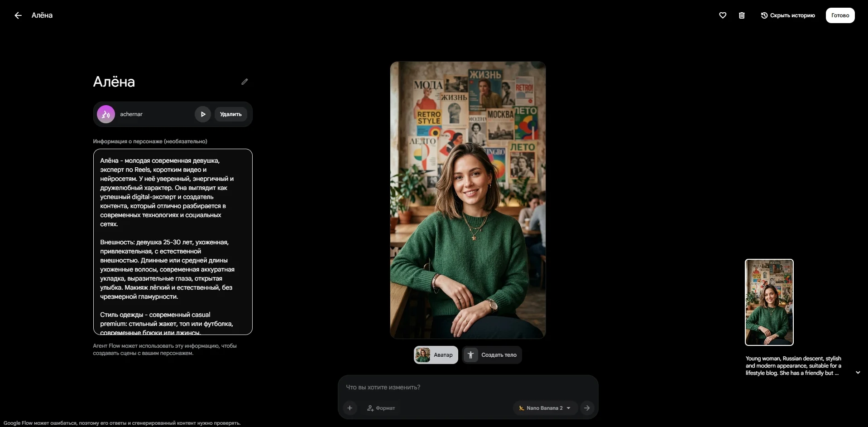Viewport: 868px width, 427px height.
Task: Open the Nano Banana 2 model dropdown
Action: click(545, 408)
